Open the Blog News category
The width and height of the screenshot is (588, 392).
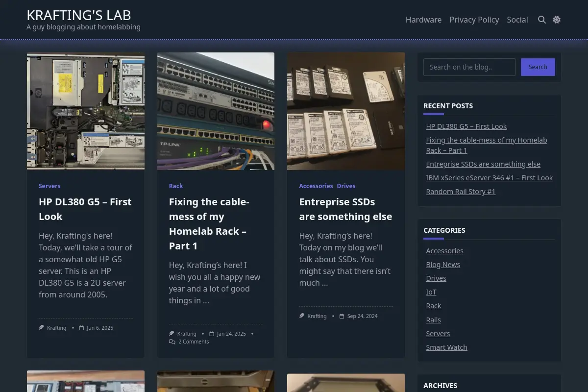click(x=443, y=265)
